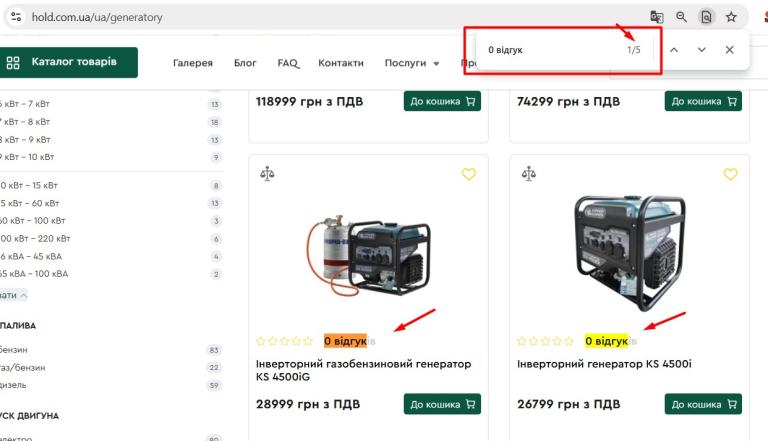Rate KS 4500iG generator with stars
The height and width of the screenshot is (441, 768).
[284, 341]
